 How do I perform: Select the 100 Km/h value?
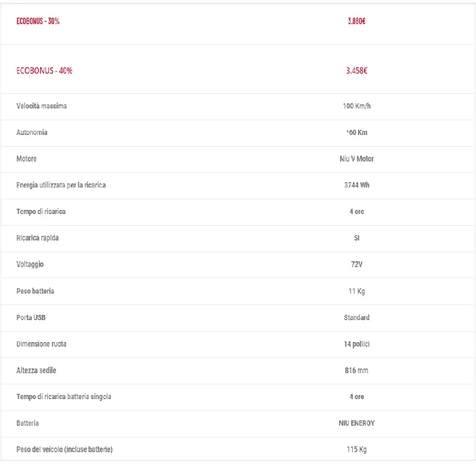(356, 106)
